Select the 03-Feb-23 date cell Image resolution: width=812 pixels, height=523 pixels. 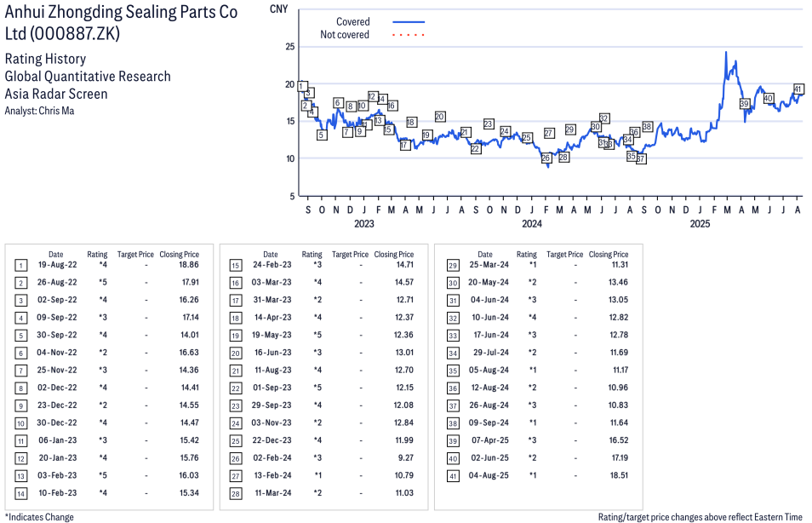tap(58, 475)
